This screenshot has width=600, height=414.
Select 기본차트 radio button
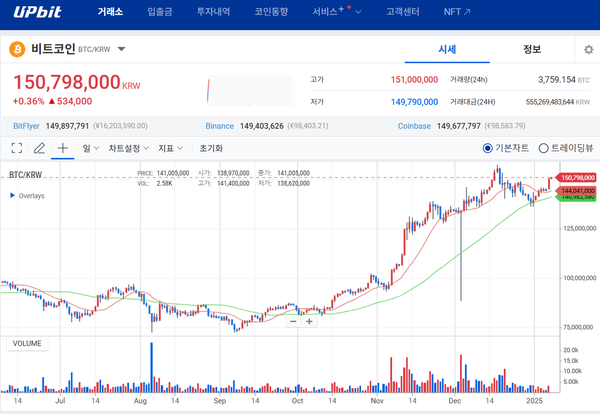click(489, 148)
